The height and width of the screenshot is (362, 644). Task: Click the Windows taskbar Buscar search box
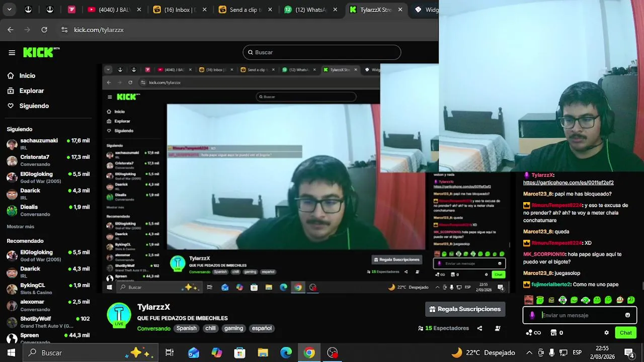point(91,353)
